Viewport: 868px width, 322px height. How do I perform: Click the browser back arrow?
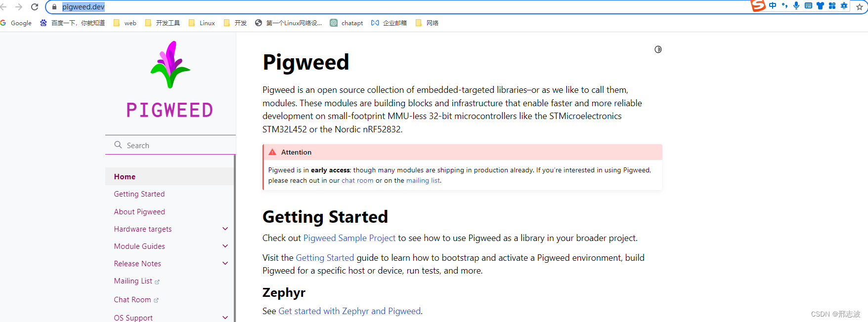click(x=3, y=7)
